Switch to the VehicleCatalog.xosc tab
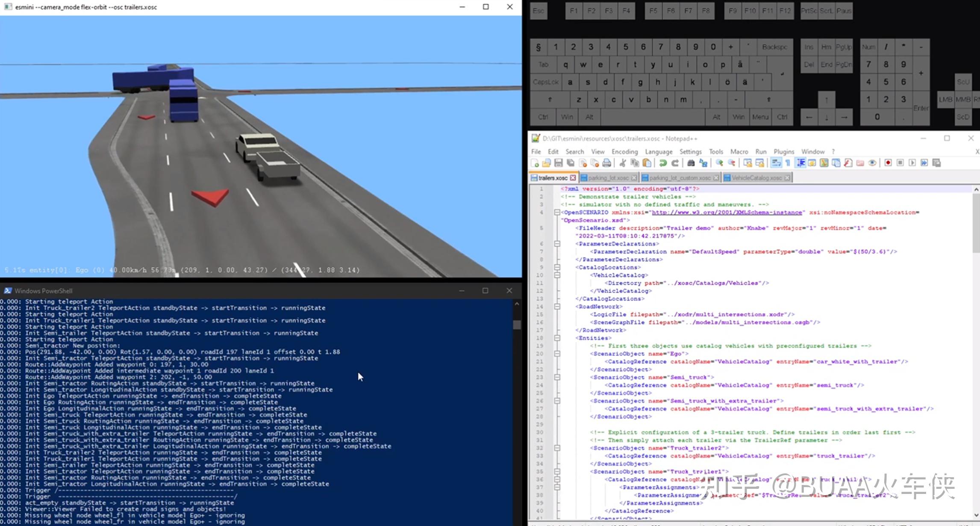The height and width of the screenshot is (526, 980). (x=756, y=178)
